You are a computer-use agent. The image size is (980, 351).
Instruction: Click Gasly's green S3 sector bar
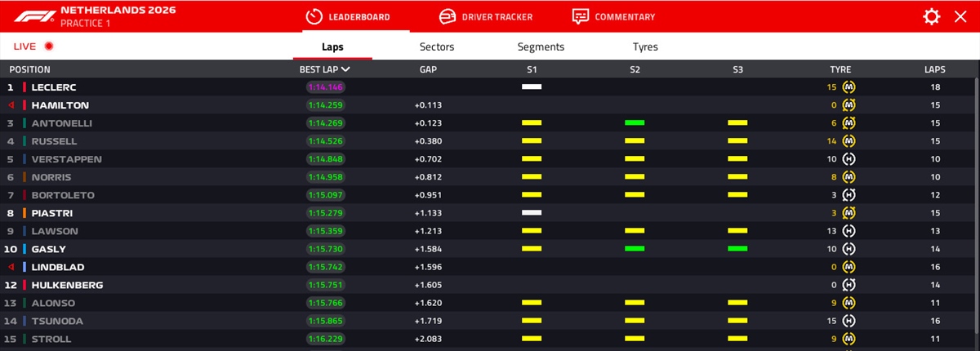[737, 249]
